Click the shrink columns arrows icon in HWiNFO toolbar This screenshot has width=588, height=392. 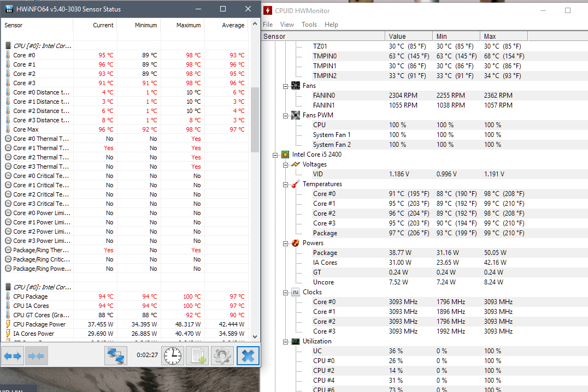36,355
